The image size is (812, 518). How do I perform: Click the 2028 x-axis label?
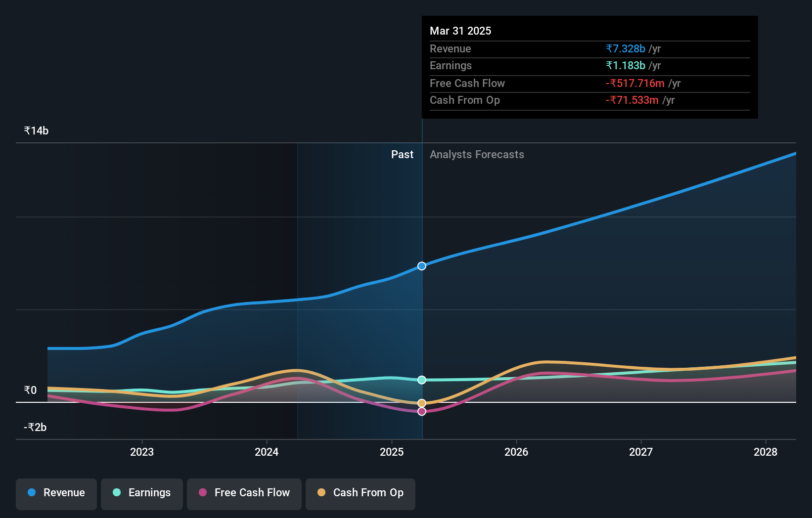[x=766, y=452]
